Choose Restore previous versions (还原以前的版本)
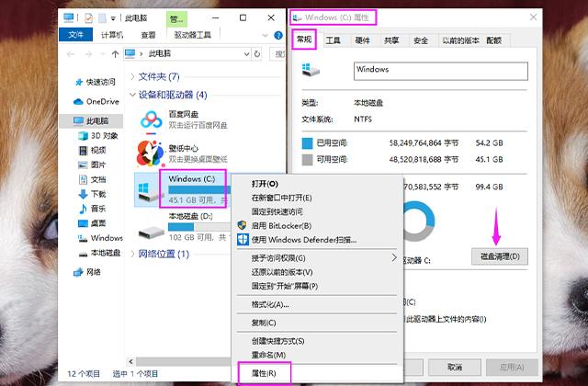The image size is (588, 386). click(x=317, y=272)
